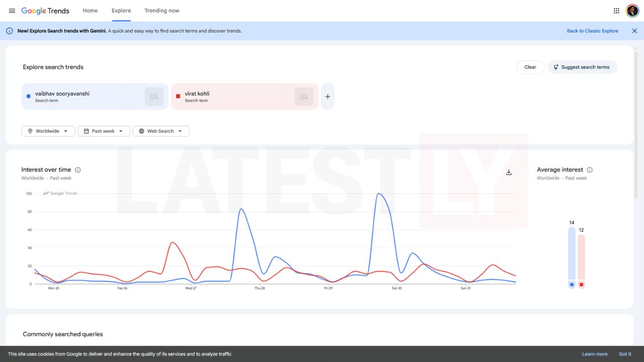Click the Tue 26 date label

[122, 288]
